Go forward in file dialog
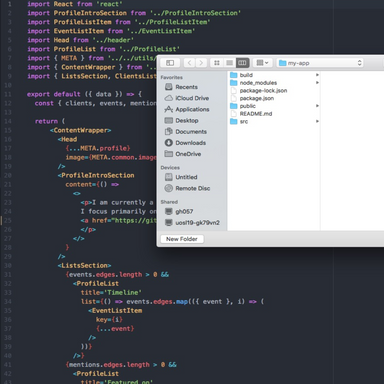 tap(201, 63)
